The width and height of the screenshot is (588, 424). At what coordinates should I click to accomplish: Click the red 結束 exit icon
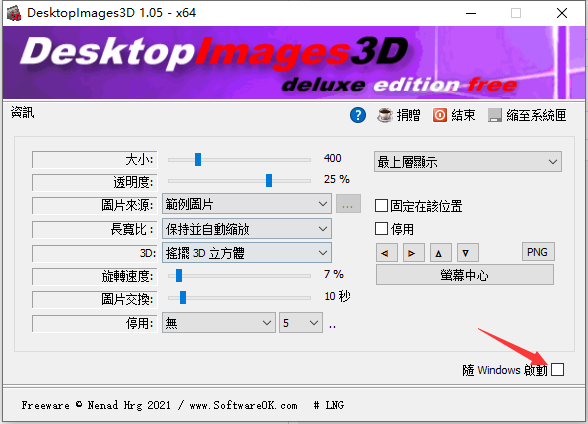tap(440, 115)
